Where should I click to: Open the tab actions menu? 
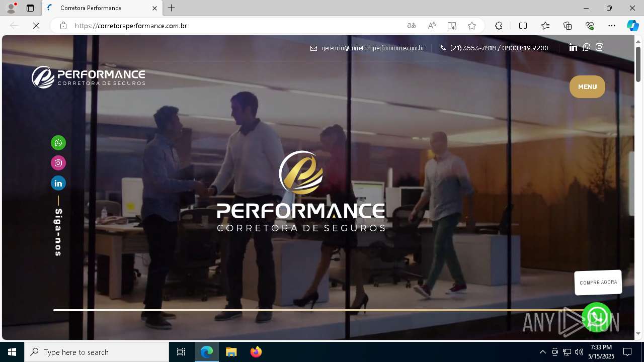coord(30,8)
